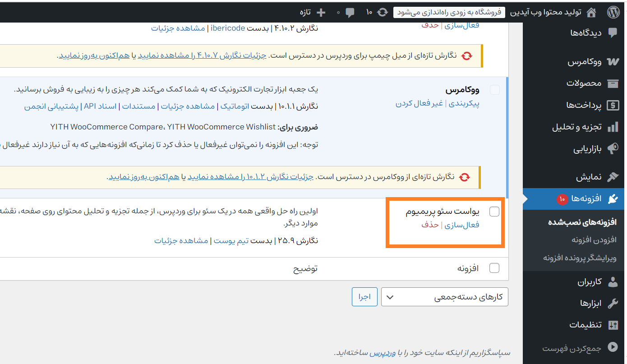This screenshot has height=364, width=627.
Task: Open the bulk actions dropdown
Action: [x=444, y=297]
